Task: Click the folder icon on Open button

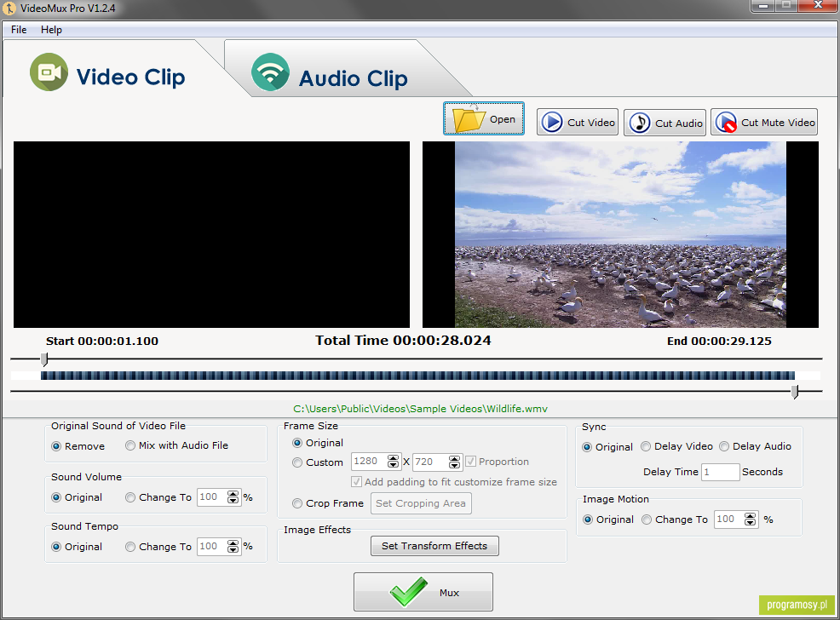Action: (469, 119)
